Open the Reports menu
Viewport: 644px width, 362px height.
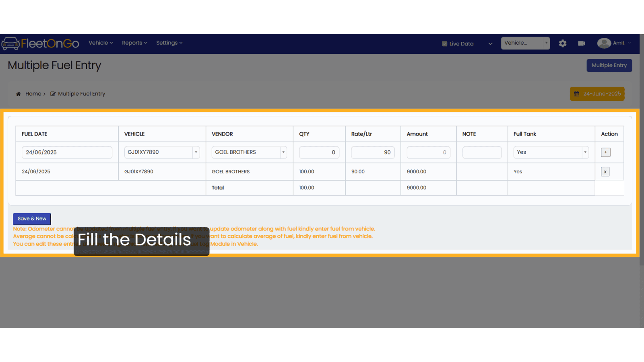coord(134,43)
